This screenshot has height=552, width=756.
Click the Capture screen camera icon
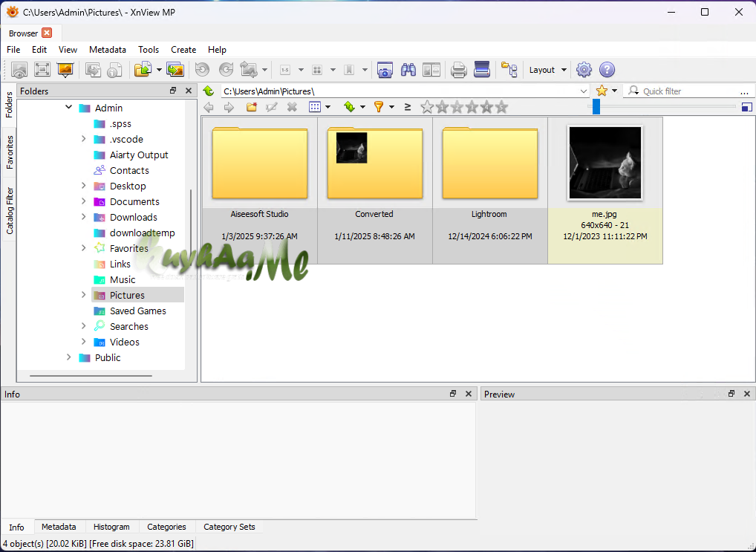coord(385,70)
